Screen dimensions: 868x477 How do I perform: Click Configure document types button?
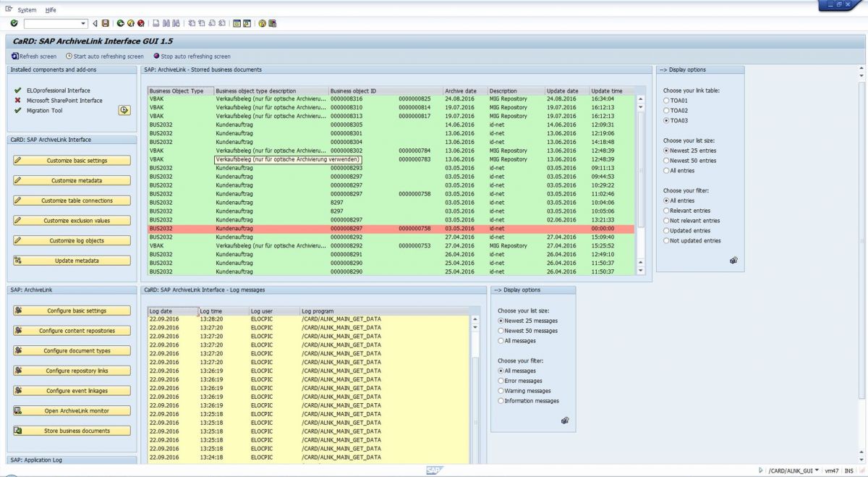coord(72,351)
